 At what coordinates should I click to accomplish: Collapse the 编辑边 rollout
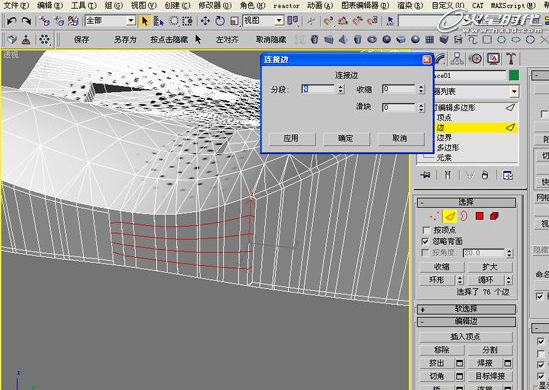pos(466,322)
